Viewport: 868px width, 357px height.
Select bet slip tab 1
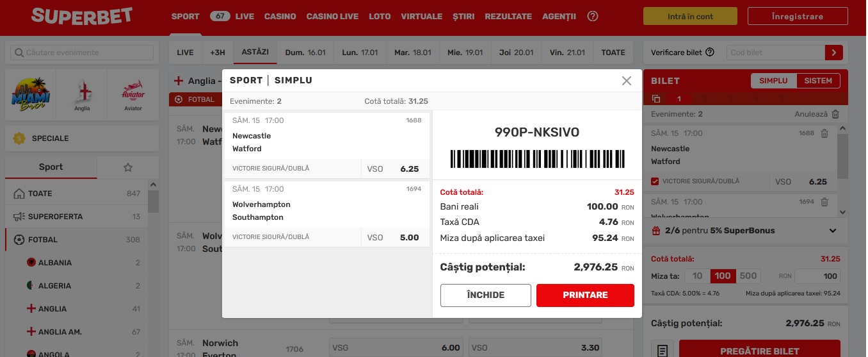[679, 99]
